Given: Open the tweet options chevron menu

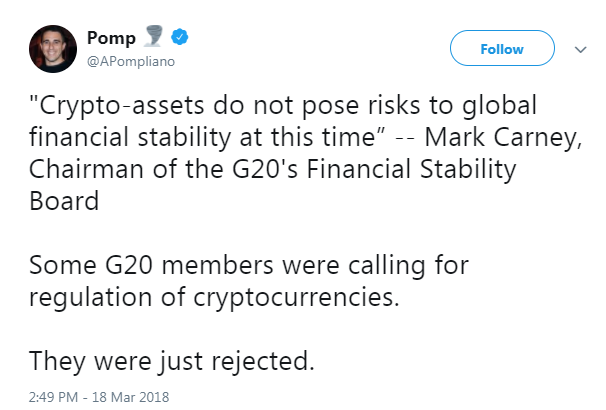Looking at the screenshot, I should tap(579, 48).
